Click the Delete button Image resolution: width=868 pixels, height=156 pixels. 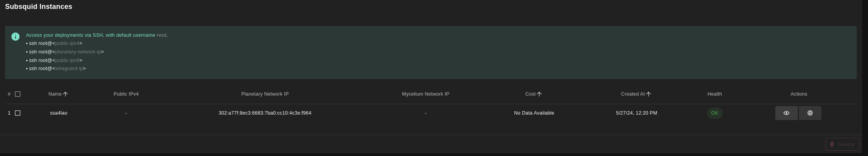843,144
